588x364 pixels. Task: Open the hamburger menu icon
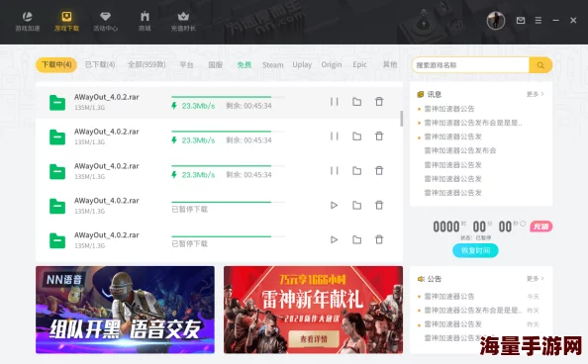coord(539,20)
